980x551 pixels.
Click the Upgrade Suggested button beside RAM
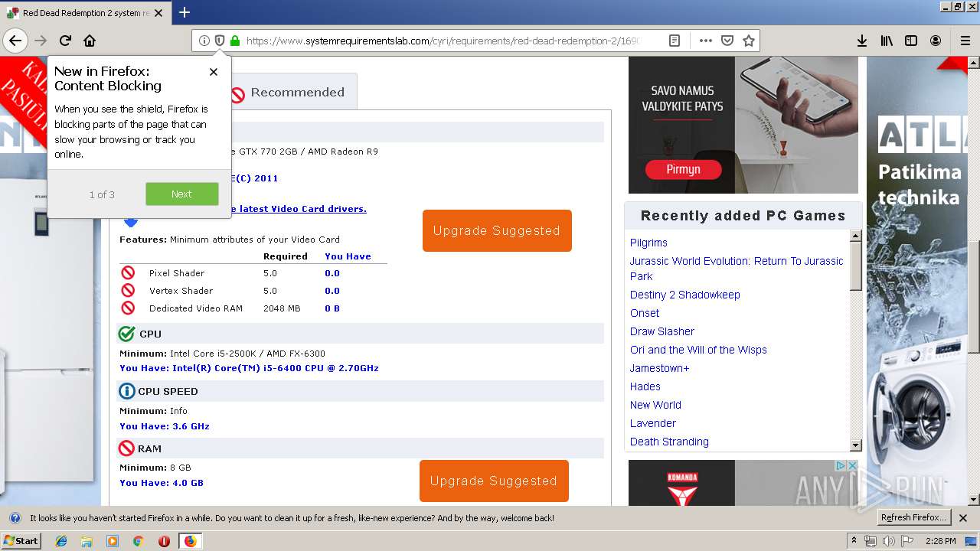[494, 481]
